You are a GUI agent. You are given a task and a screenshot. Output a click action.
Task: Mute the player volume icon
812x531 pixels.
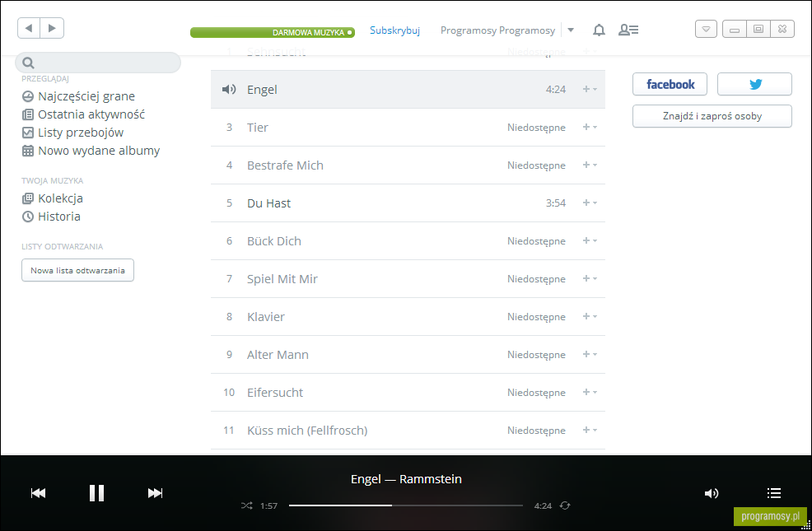click(712, 493)
